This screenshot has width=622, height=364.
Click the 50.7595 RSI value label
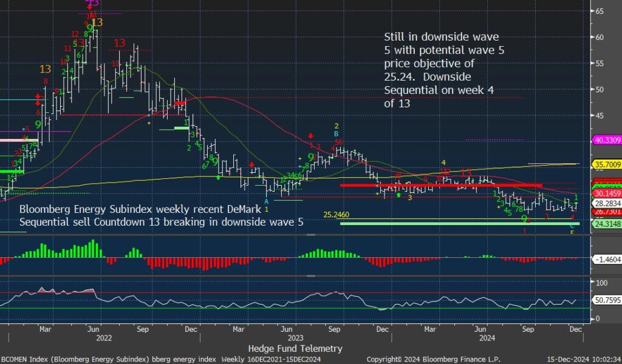(606, 300)
